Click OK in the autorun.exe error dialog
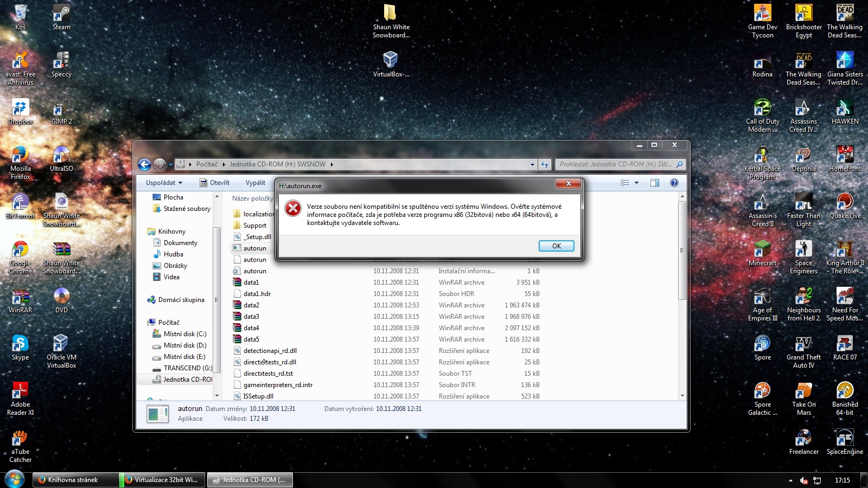The image size is (868, 488). coord(556,246)
